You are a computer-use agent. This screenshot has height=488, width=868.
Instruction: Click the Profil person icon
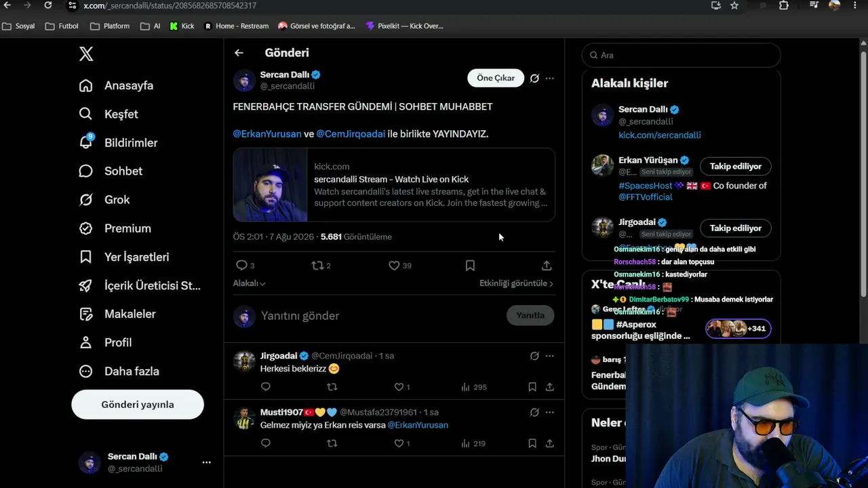click(85, 342)
